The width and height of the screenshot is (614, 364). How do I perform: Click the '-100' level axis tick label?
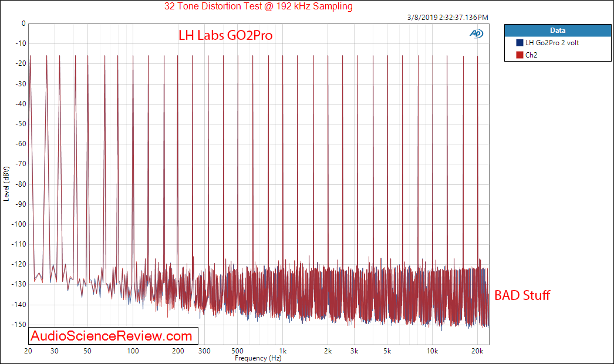point(19,224)
